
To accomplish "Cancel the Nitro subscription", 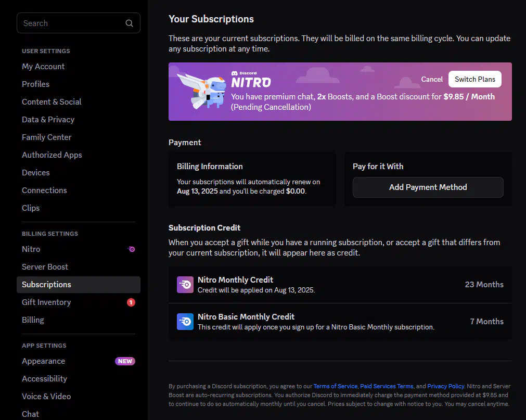I will 432,79.
